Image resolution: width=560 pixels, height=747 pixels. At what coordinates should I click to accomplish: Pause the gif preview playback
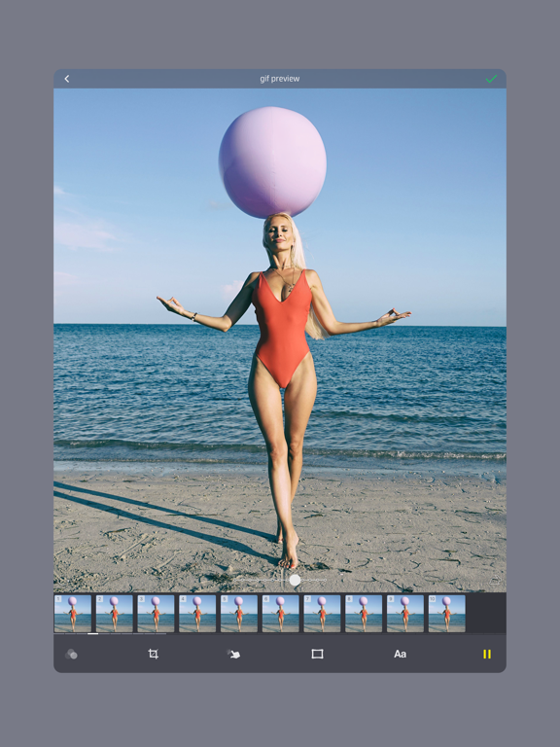point(487,654)
